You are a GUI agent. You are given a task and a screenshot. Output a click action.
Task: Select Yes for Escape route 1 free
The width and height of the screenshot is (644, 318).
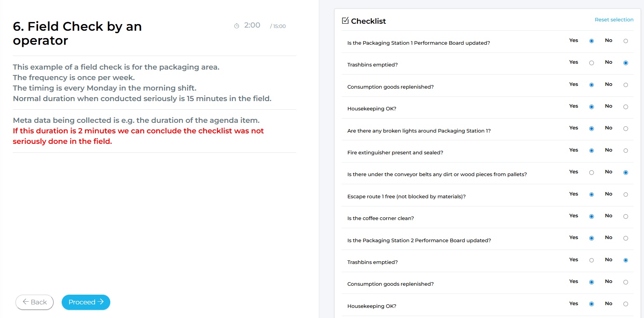(591, 194)
